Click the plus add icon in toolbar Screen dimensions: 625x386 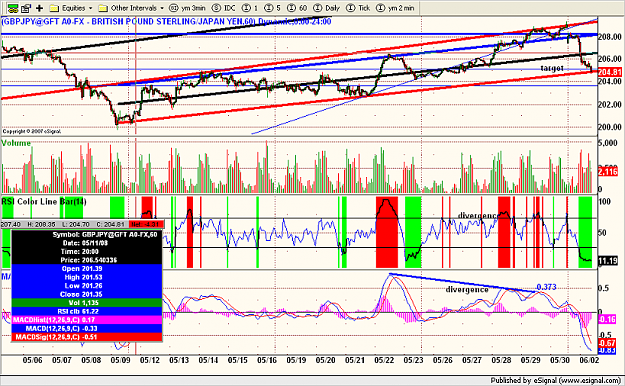pyautogui.click(x=39, y=8)
